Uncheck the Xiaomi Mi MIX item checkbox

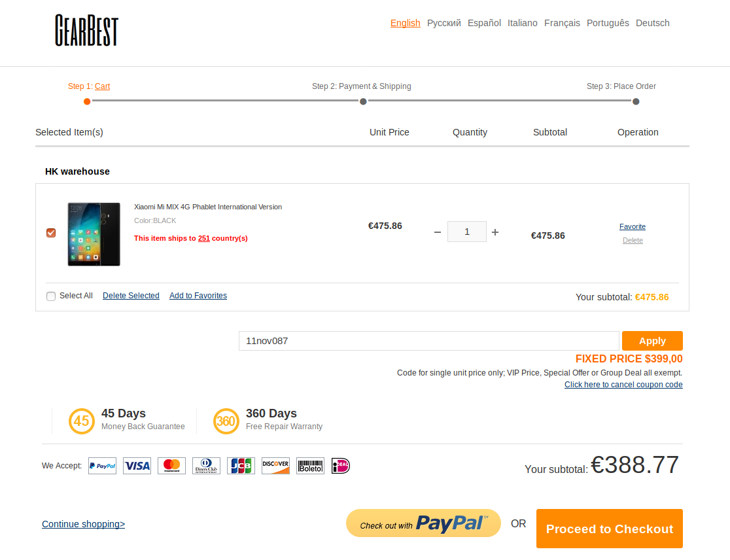(x=51, y=233)
